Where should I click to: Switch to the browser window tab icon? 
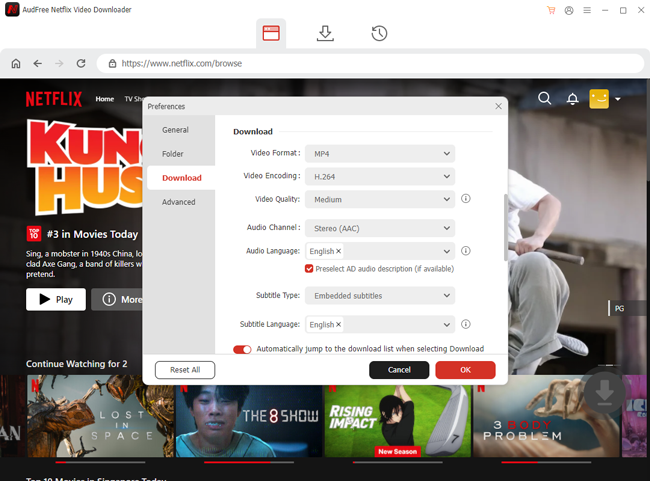click(271, 33)
